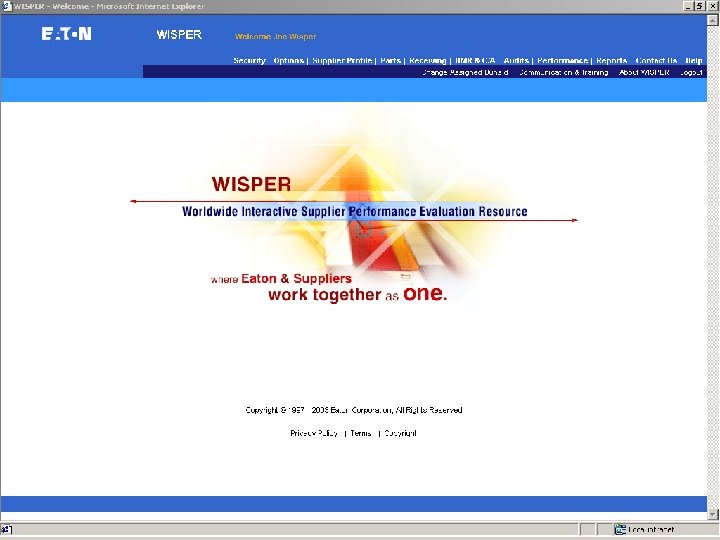Image resolution: width=720 pixels, height=540 pixels.
Task: Open the Receiving menu
Action: (x=428, y=61)
